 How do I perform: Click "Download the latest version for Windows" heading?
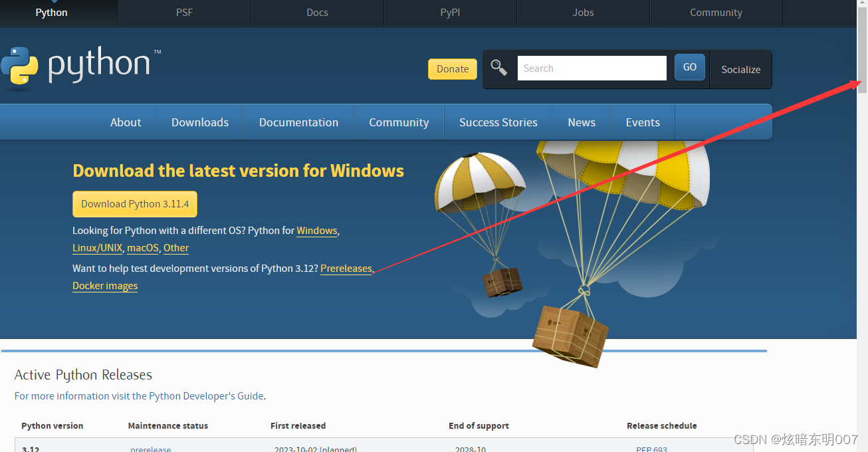(x=239, y=171)
